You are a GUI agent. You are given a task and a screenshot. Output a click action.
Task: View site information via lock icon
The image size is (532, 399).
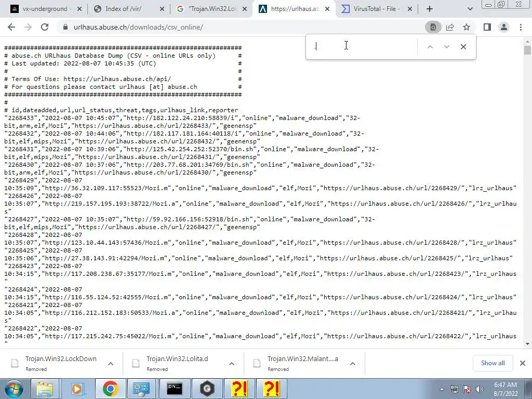pos(65,27)
